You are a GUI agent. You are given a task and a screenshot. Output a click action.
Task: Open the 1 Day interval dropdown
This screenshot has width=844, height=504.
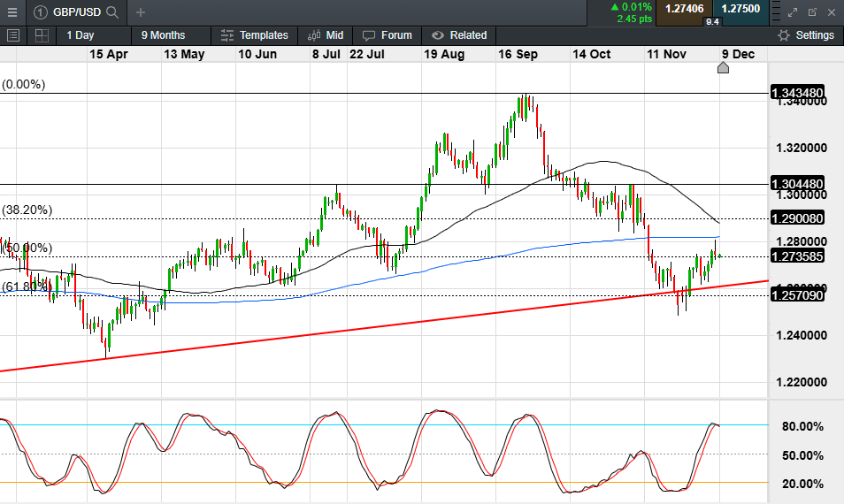tap(80, 35)
